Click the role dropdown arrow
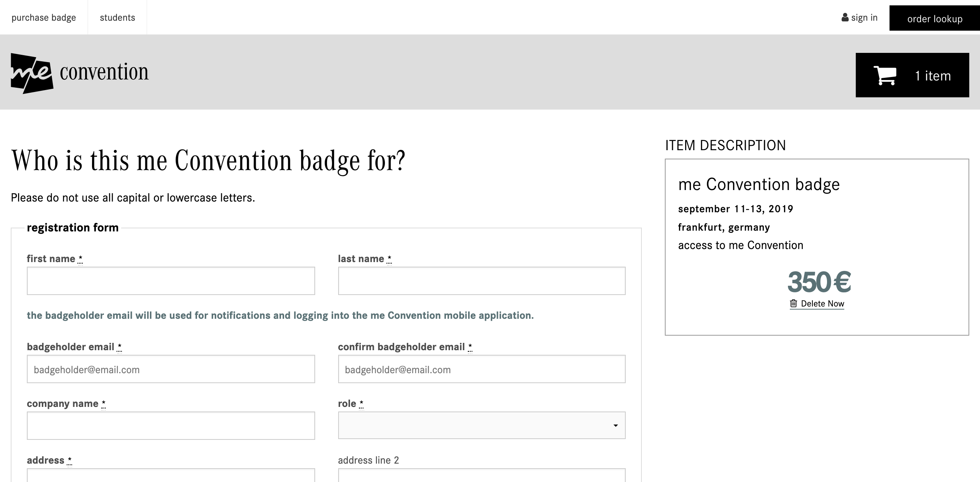 pos(615,426)
